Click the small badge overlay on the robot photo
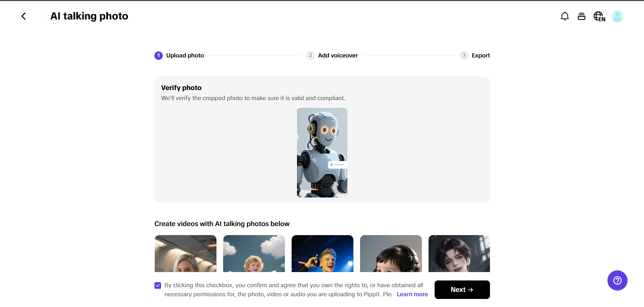Image resolution: width=644 pixels, height=307 pixels. 338,165
